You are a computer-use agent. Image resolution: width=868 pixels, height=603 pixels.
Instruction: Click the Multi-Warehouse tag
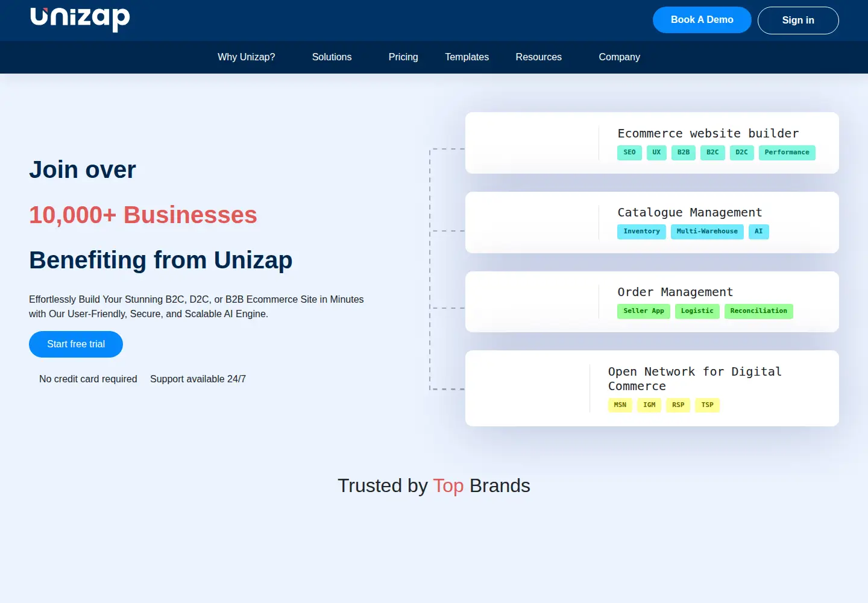[707, 232]
